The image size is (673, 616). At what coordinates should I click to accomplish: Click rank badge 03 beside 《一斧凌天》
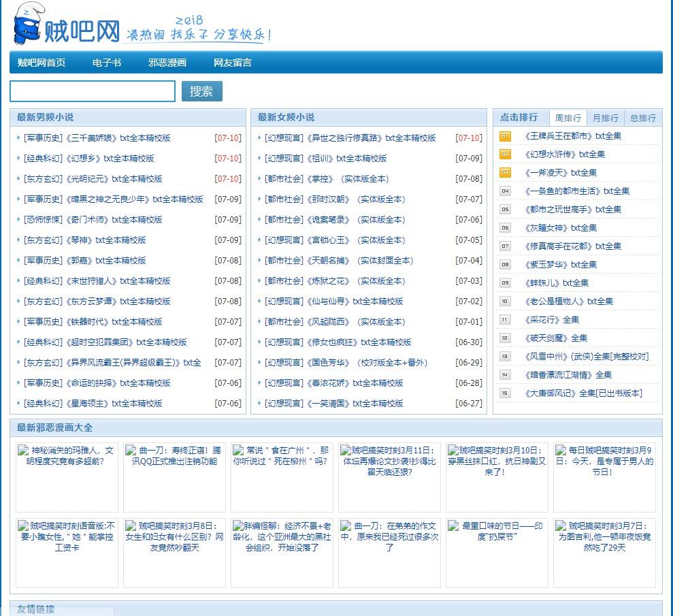click(505, 173)
